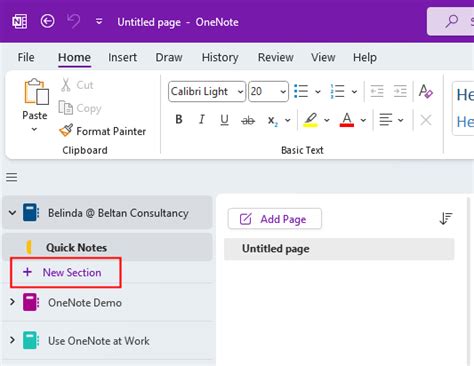The image size is (474, 366).
Task: Click the paragraph alignment icon
Action: [x=386, y=120]
